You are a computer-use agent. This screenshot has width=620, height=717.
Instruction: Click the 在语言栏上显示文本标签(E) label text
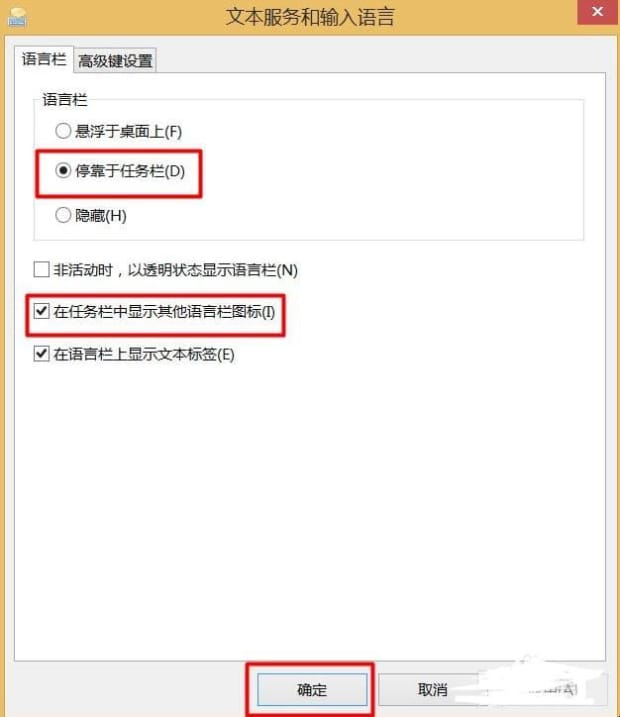(x=144, y=354)
